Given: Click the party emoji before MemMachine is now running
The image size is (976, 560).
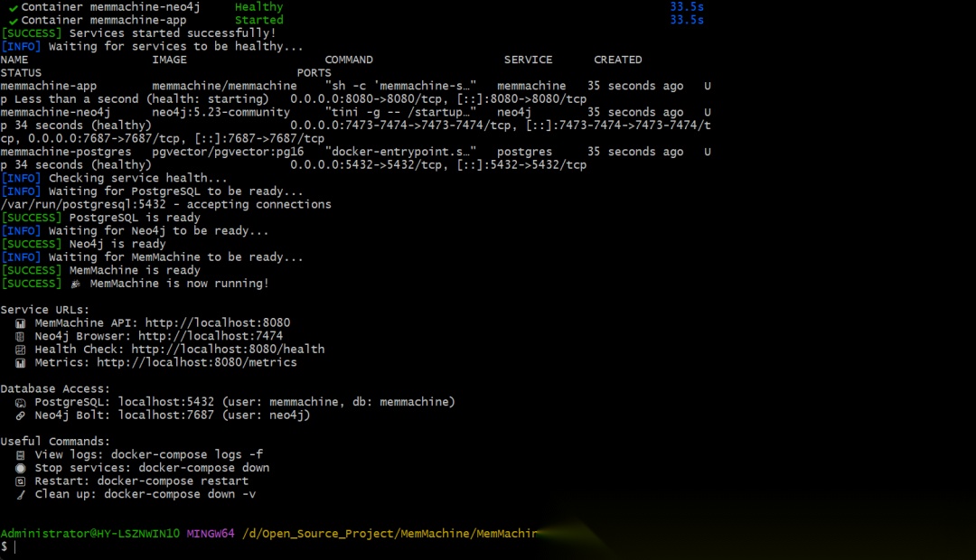Looking at the screenshot, I should tap(75, 284).
